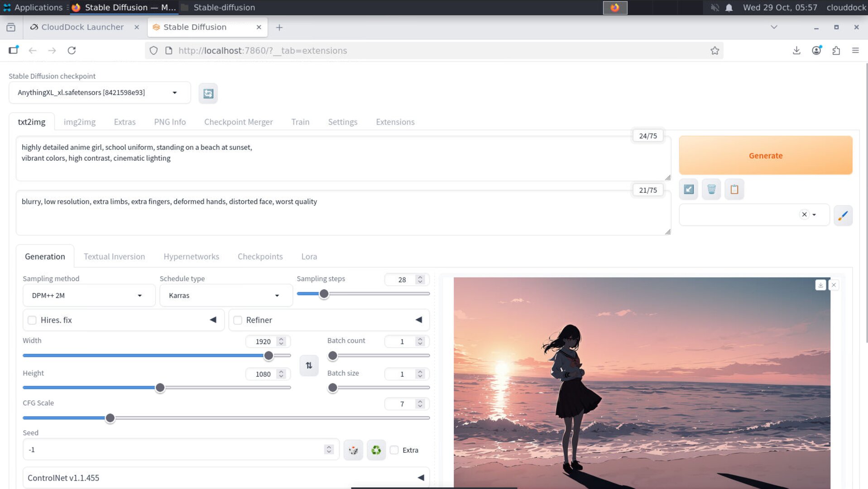Click the blue arrow read-parameters icon

689,189
